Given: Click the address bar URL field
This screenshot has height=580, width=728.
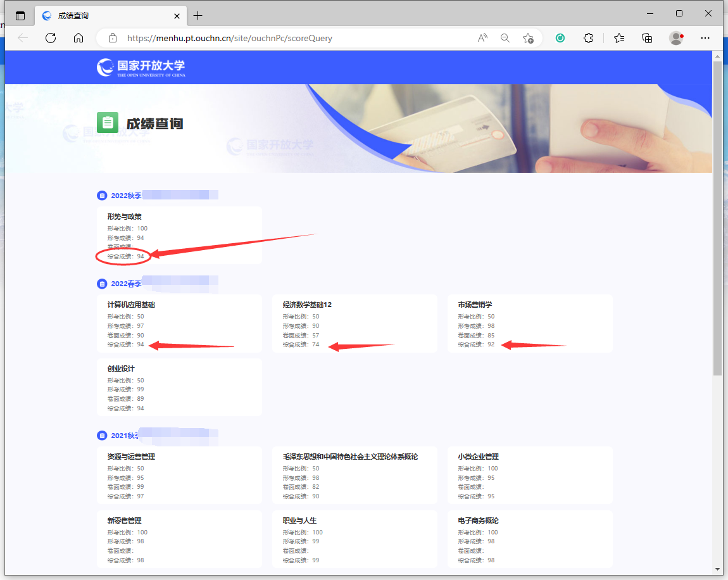Looking at the screenshot, I should click(285, 38).
